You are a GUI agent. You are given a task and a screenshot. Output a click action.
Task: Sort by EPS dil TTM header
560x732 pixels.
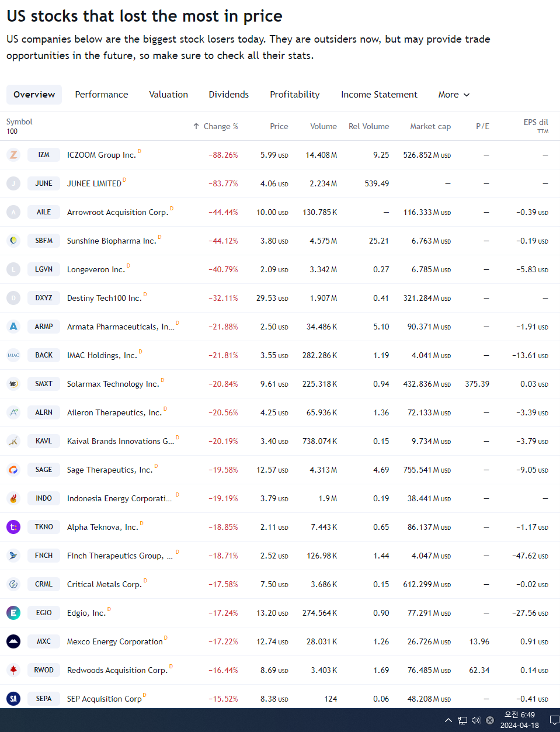(x=535, y=126)
